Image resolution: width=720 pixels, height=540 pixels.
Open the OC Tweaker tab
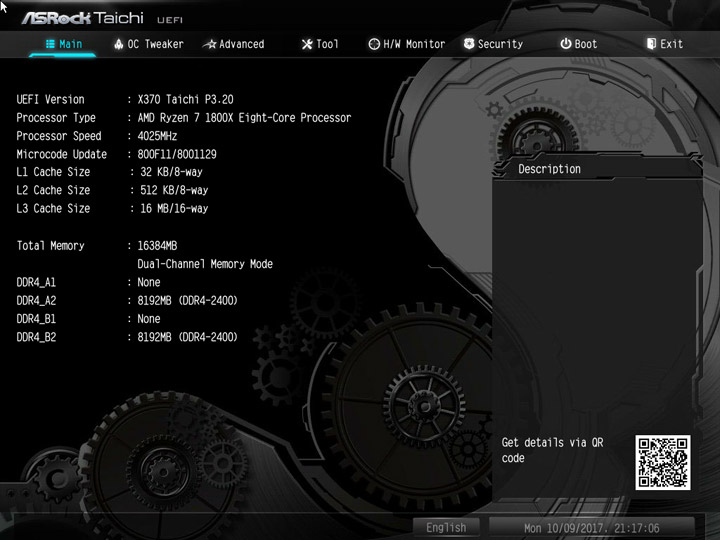click(155, 44)
